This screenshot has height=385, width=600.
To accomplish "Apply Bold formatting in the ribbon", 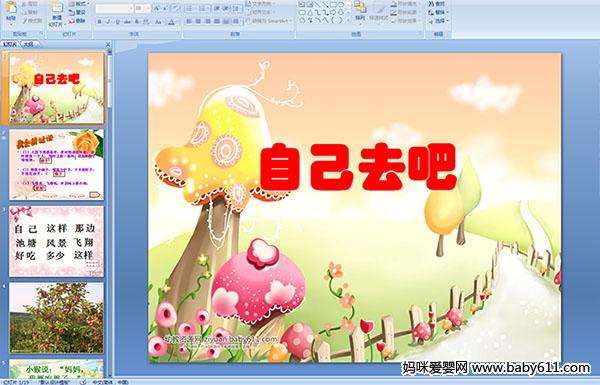I will [x=99, y=22].
